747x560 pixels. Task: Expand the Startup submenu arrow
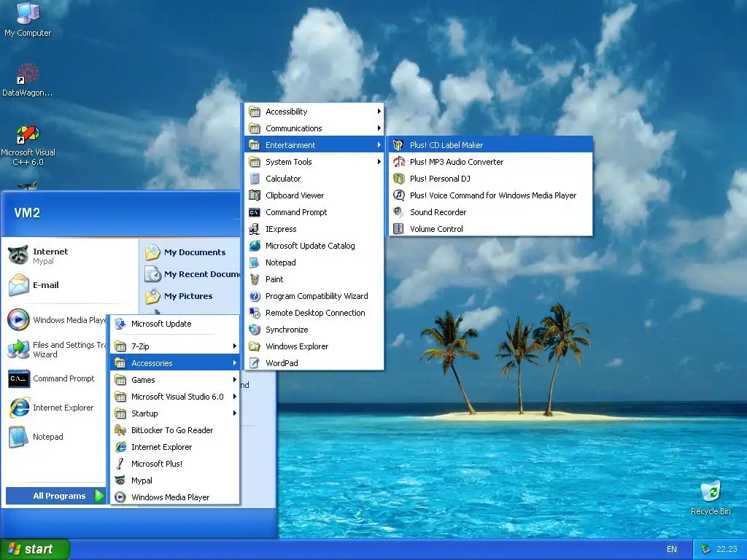234,413
